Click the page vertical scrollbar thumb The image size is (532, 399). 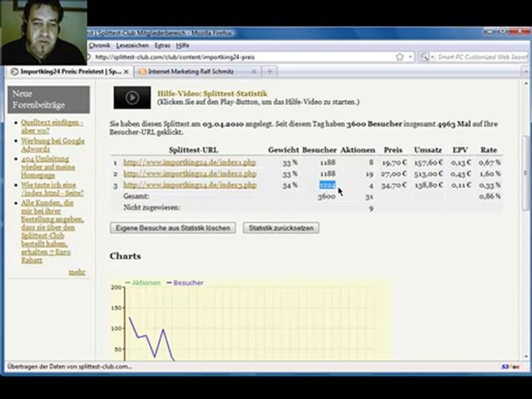[526, 173]
